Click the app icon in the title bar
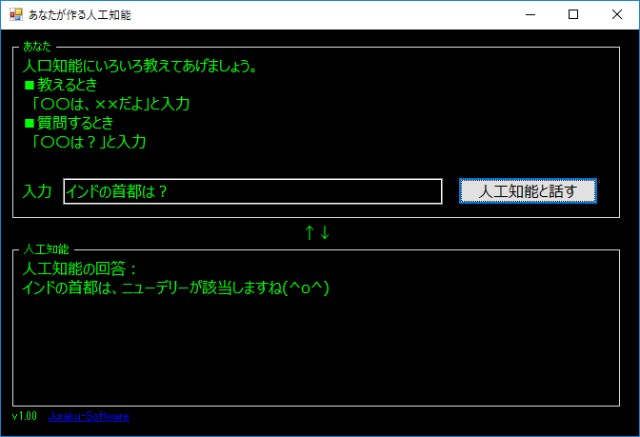The width and height of the screenshot is (640, 437). 15,15
